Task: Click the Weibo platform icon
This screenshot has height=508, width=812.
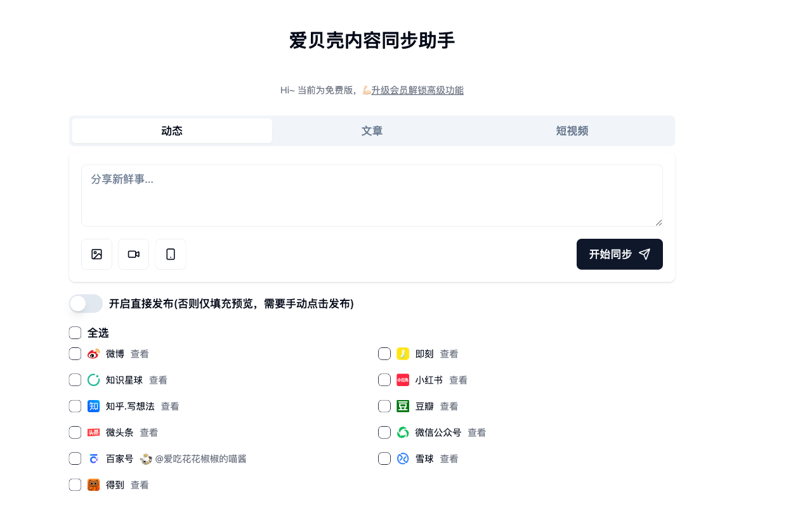Action: pyautogui.click(x=93, y=354)
